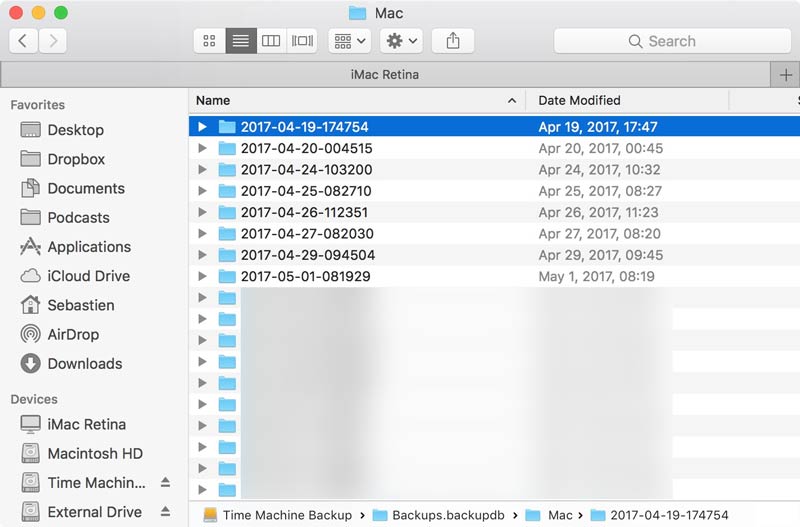Expand the 2017-04-25-082710 folder
Screen dimensions: 800x527
pyautogui.click(x=202, y=191)
